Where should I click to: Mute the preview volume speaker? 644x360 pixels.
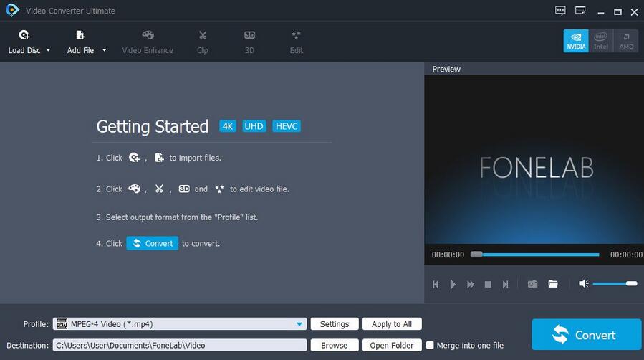[x=584, y=283]
